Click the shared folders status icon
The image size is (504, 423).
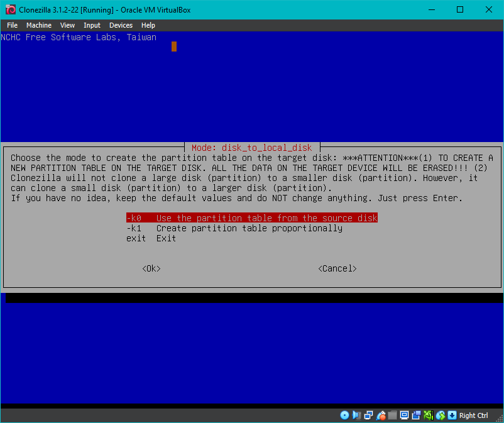(x=393, y=415)
